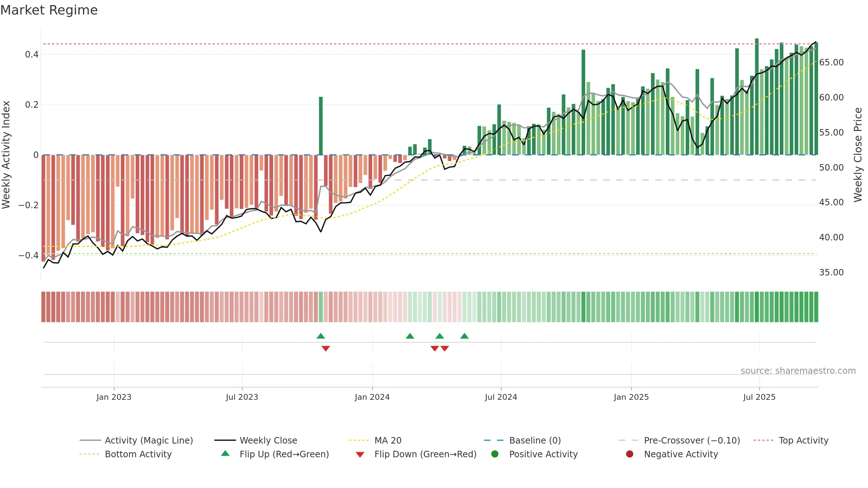The height and width of the screenshot is (488, 868).
Task: Toggle the MA 20 legend entry
Action: (x=375, y=440)
